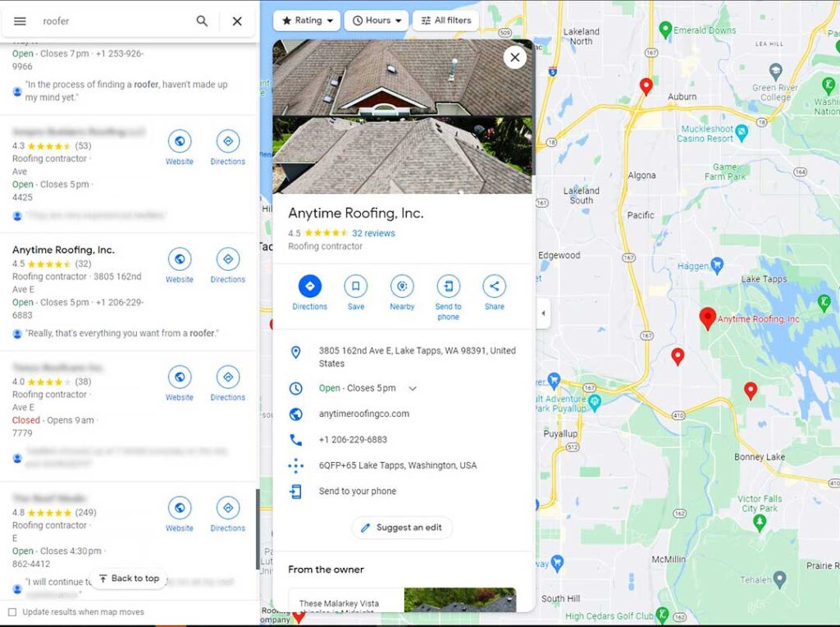Click the blue Directions icon in details panel
This screenshot has width=840, height=627.
[x=309, y=286]
